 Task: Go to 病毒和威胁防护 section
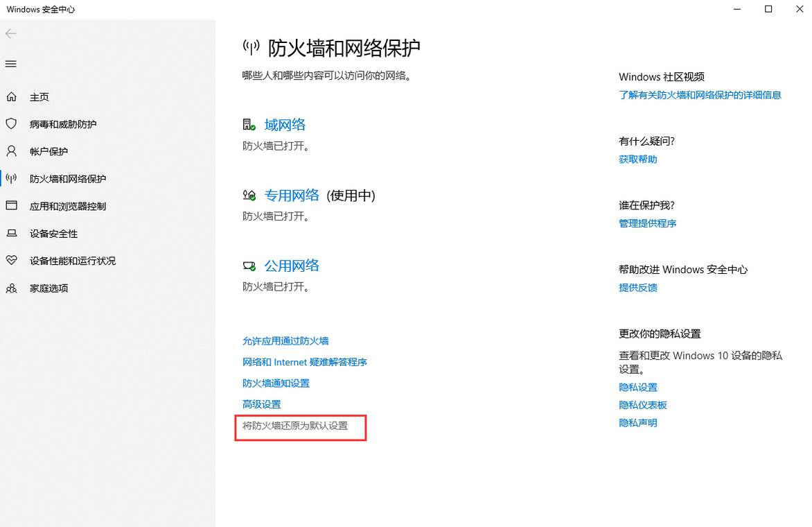coord(63,124)
